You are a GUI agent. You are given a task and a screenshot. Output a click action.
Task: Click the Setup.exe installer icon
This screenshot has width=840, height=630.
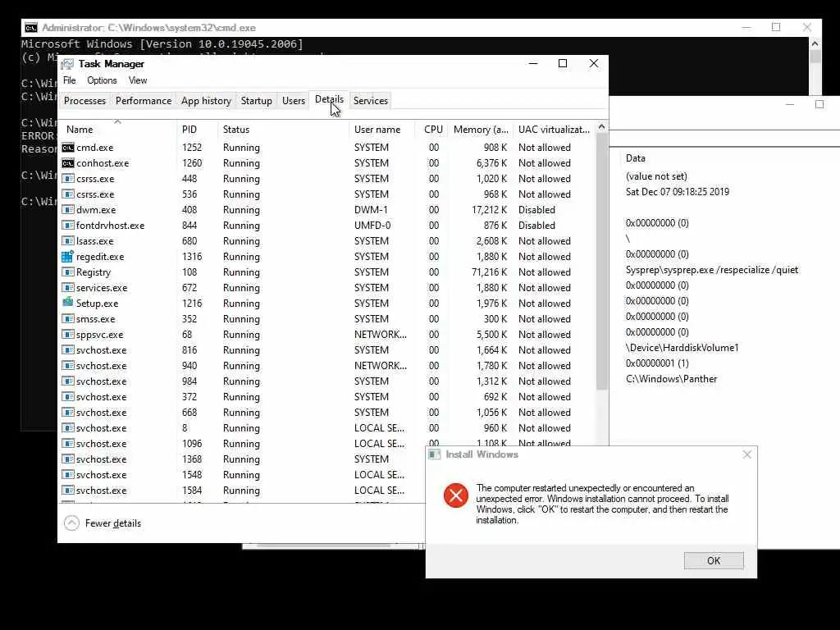tap(68, 303)
